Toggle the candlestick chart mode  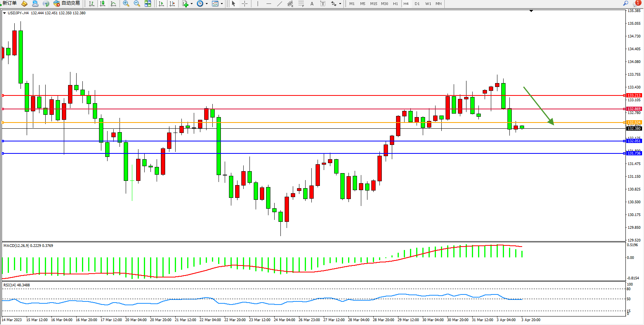(x=102, y=4)
